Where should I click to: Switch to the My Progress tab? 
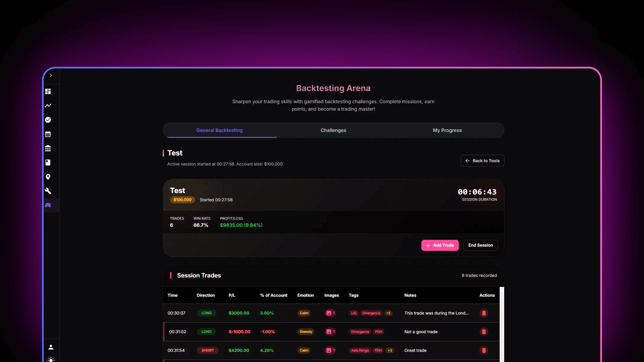[x=447, y=130]
